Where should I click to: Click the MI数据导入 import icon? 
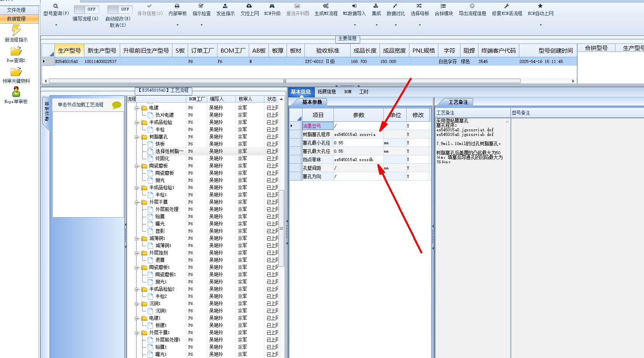click(354, 6)
